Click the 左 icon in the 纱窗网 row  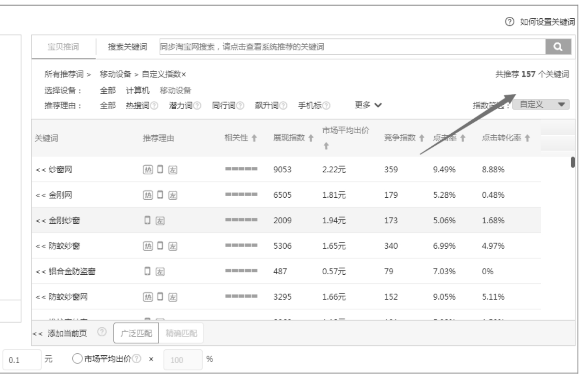(173, 170)
